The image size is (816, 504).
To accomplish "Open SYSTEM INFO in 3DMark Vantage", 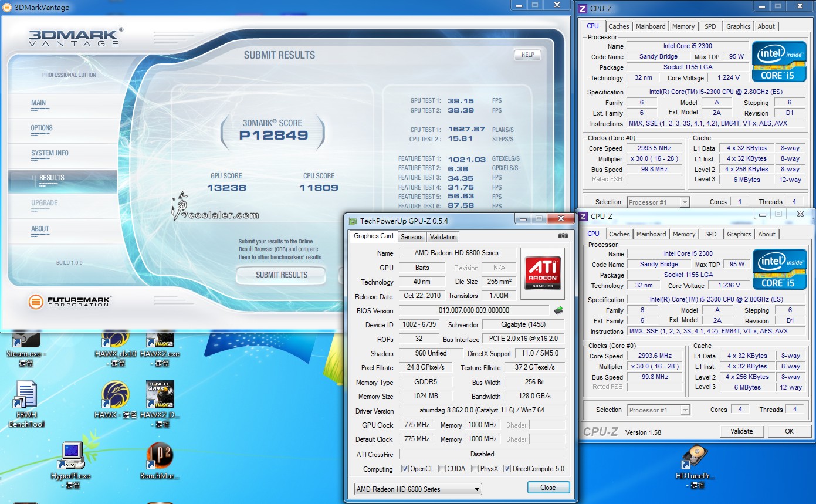I will point(63,155).
